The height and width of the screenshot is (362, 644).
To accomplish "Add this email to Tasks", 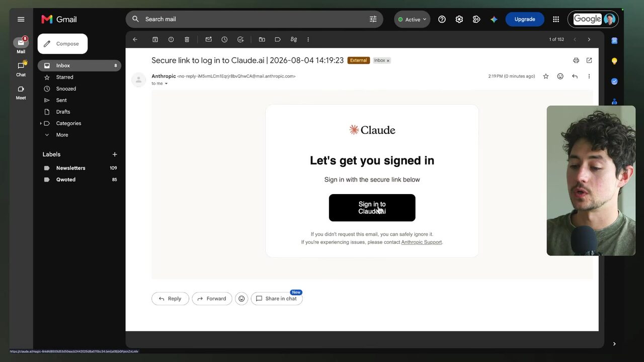I will coord(240,39).
